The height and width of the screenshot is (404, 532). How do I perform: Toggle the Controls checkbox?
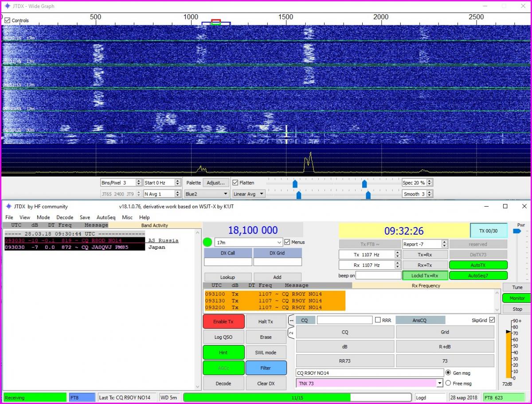[x=8, y=20]
